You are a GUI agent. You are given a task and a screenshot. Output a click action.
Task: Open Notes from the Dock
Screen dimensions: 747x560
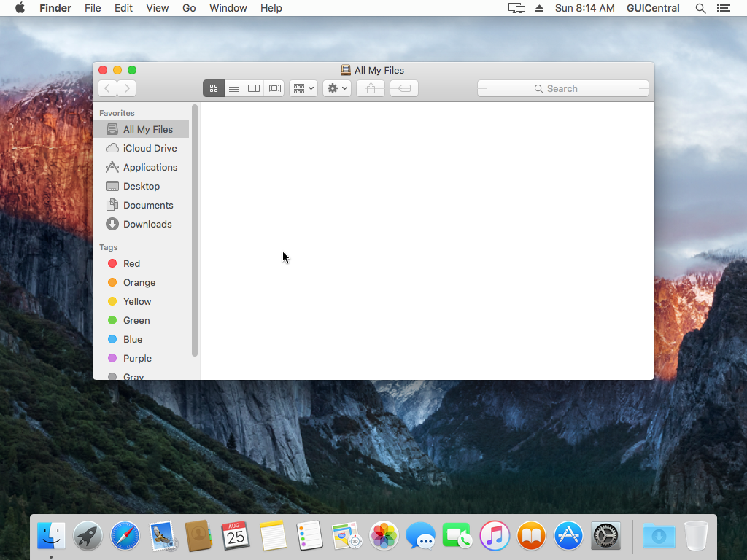tap(273, 536)
